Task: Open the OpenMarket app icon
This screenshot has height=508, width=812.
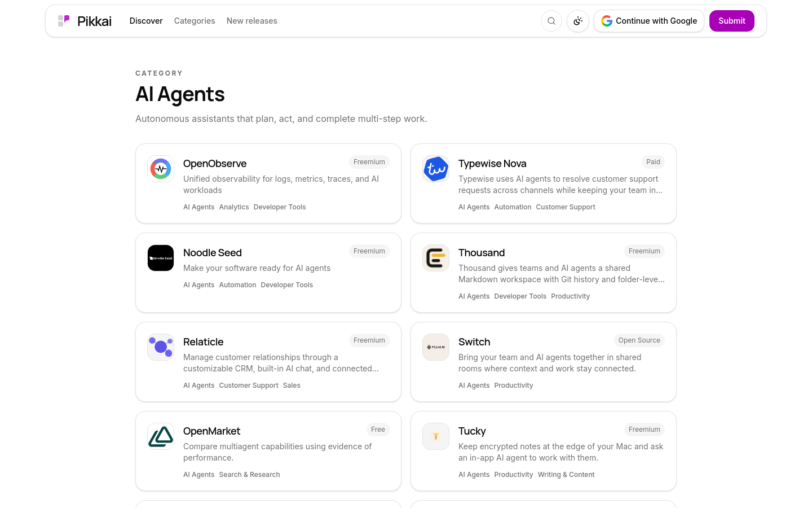Action: coord(161,436)
